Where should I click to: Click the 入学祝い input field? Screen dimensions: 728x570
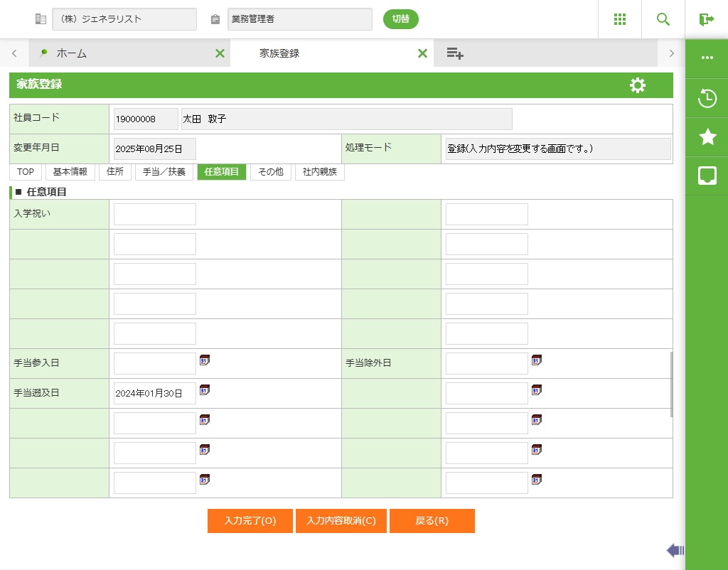pos(155,215)
